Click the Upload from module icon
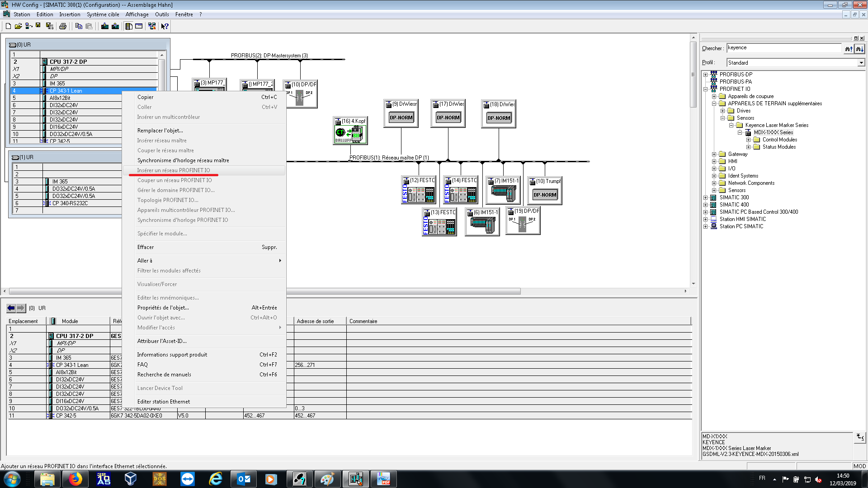Viewport: 868px width, 488px height. click(115, 26)
